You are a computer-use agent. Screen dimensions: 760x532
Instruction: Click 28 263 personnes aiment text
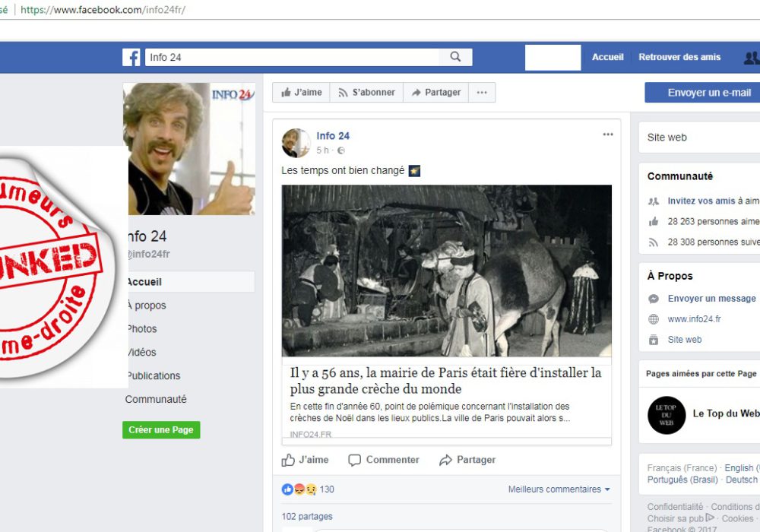coord(714,221)
